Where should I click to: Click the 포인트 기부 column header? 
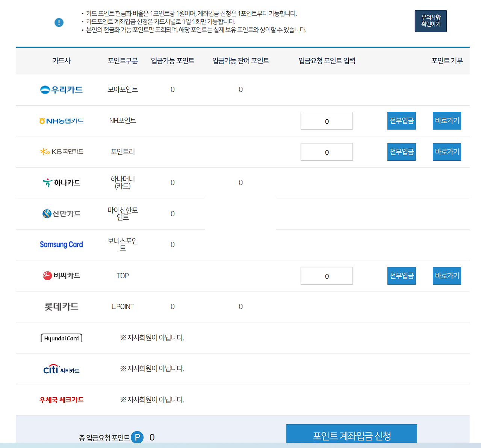447,61
